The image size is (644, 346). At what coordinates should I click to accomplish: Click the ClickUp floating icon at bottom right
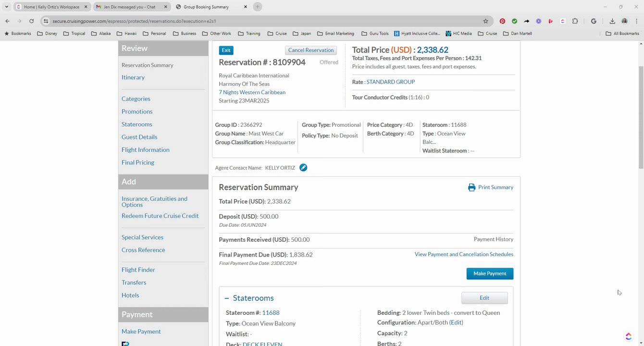(628, 336)
